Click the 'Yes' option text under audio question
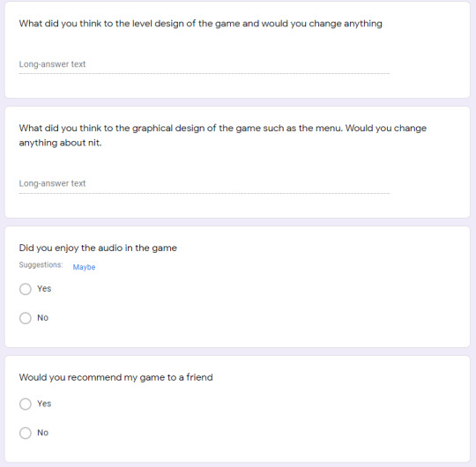This screenshot has height=467, width=476. [x=44, y=289]
